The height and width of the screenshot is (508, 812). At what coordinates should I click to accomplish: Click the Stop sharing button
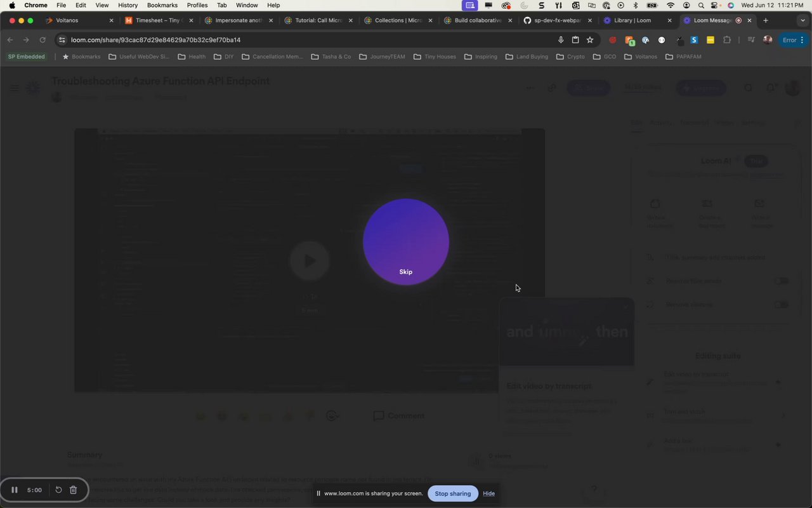[453, 493]
